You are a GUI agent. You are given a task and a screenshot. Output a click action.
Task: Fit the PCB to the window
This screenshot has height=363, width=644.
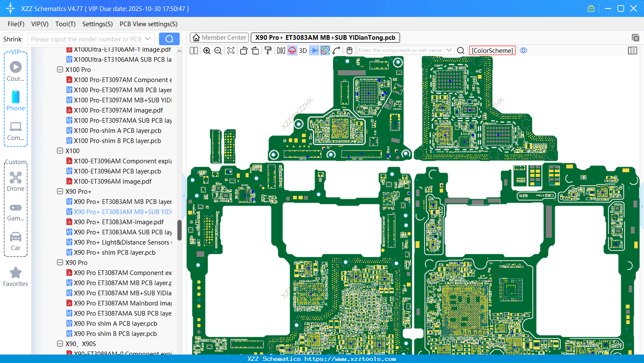tap(231, 50)
